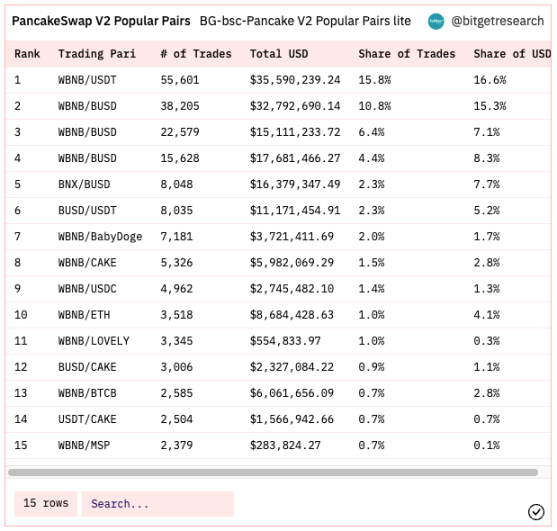Image resolution: width=557 pixels, height=531 pixels.
Task: Select the WBNB/MSP pair cell
Action: [x=84, y=445]
